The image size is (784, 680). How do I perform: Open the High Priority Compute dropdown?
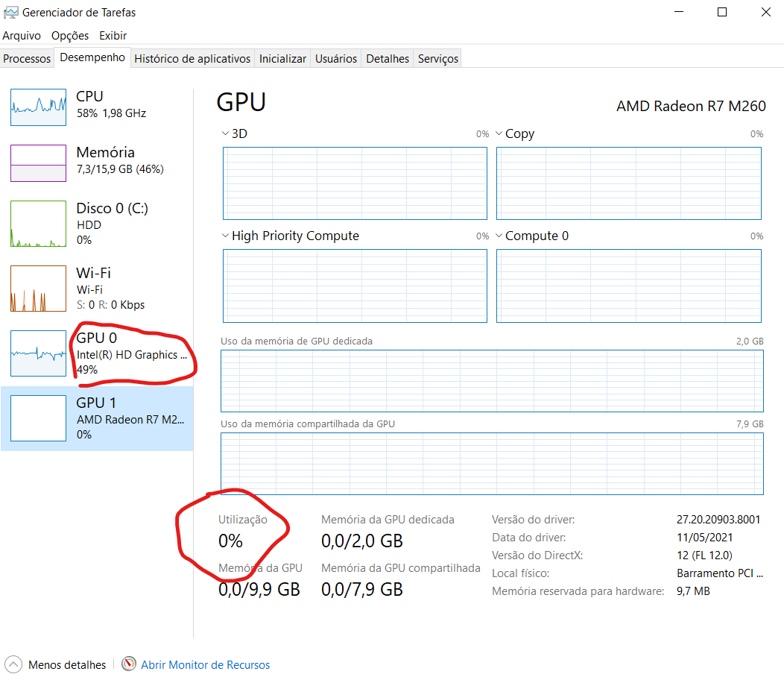pyautogui.click(x=225, y=236)
